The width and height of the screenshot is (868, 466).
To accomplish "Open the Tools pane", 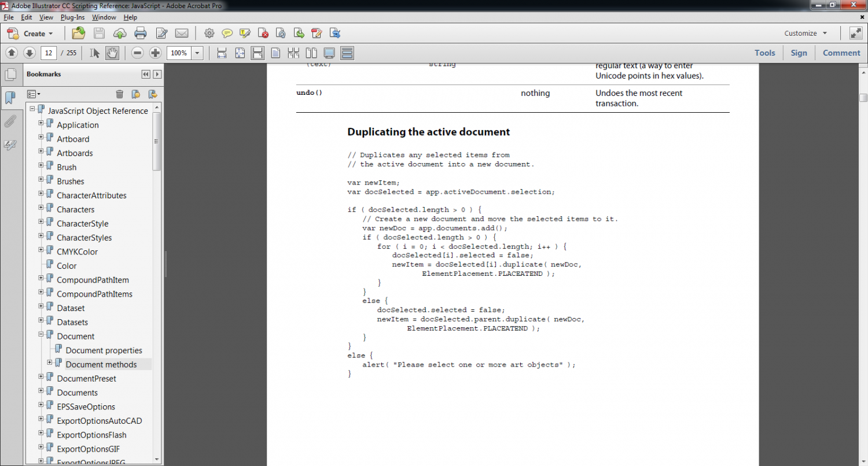I will pos(764,53).
